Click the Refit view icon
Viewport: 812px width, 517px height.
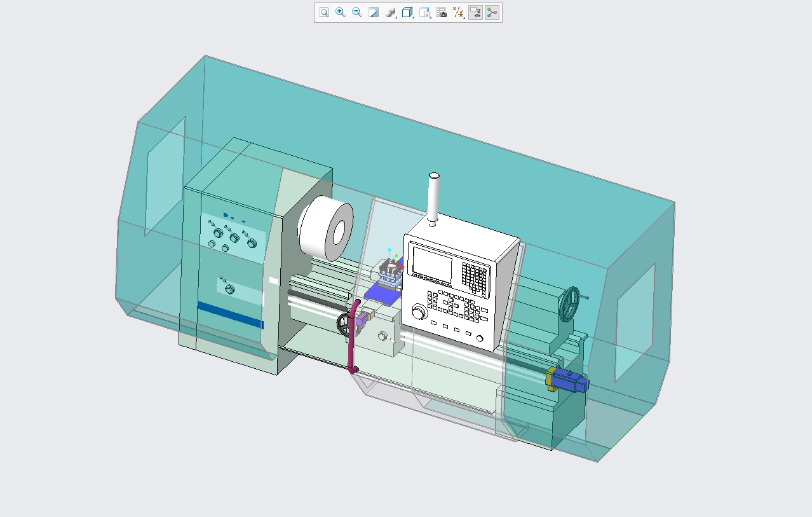point(324,12)
